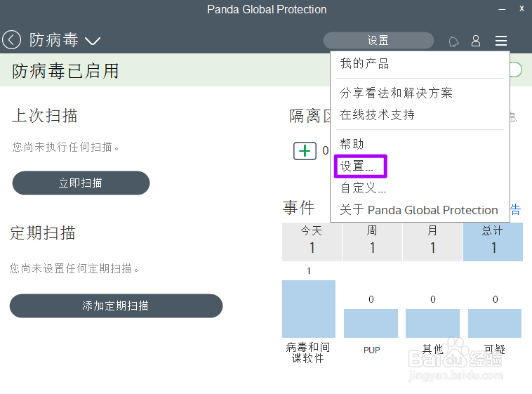Viewport: 532px width, 394px height.
Task: Click the 可疑 chart bar
Action: [495, 323]
